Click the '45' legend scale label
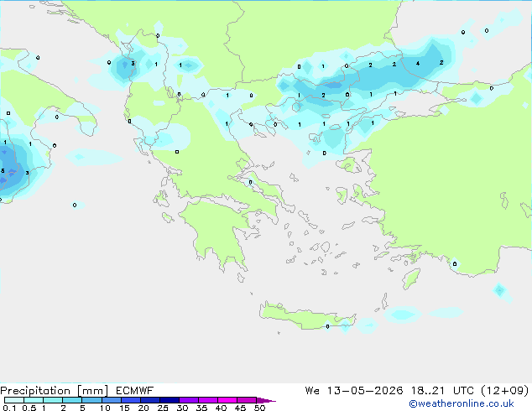Viewport: 532px width, 411px height. [x=240, y=408]
